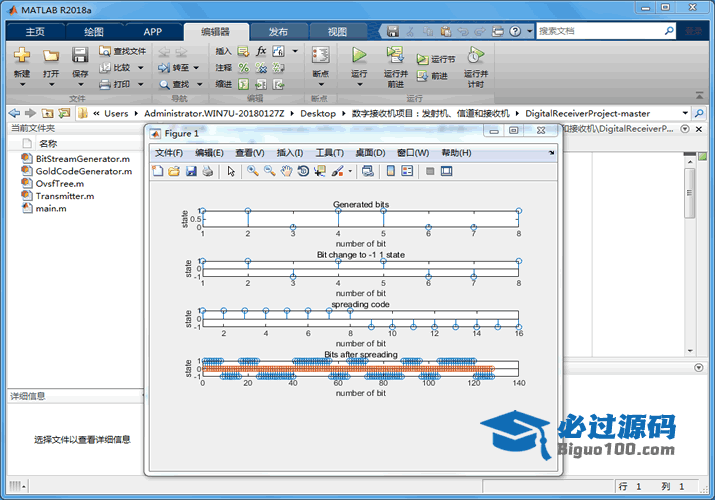Click the Figure 1 print icon
Screen dimensions: 715x500
208,171
